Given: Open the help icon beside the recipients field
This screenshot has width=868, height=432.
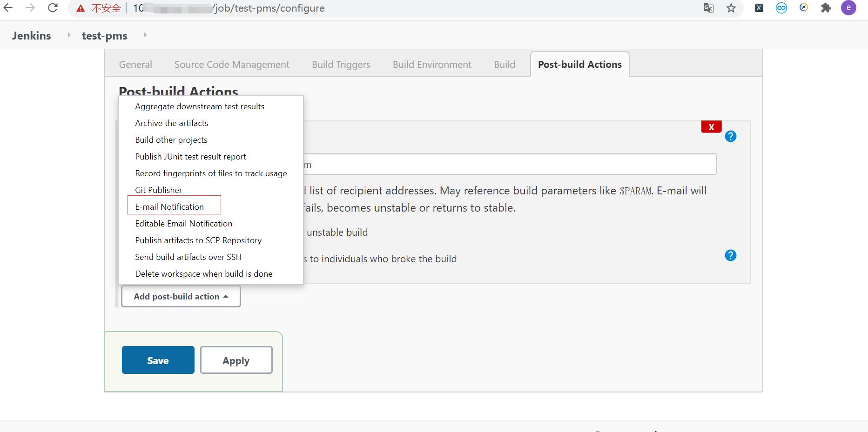Looking at the screenshot, I should click(731, 136).
